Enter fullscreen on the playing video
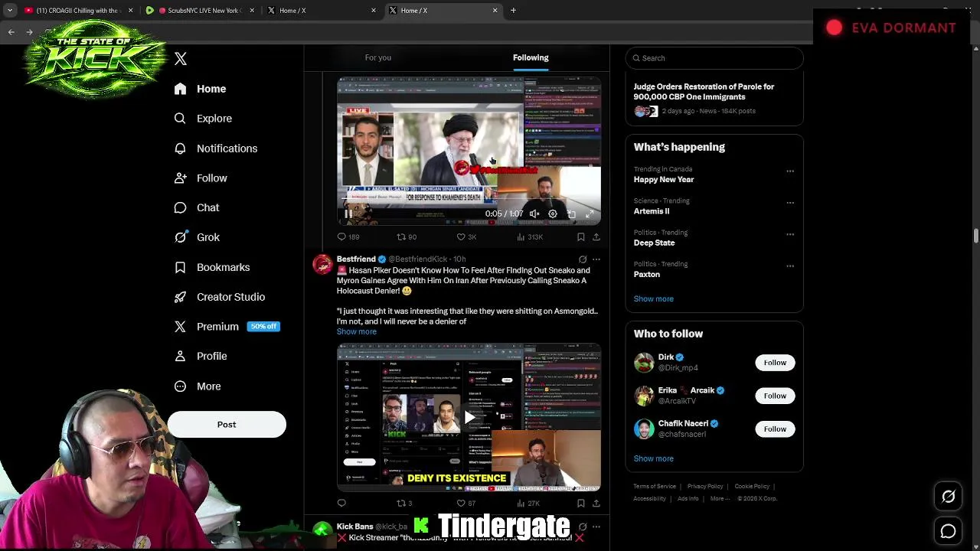The image size is (980, 551). pyautogui.click(x=590, y=214)
